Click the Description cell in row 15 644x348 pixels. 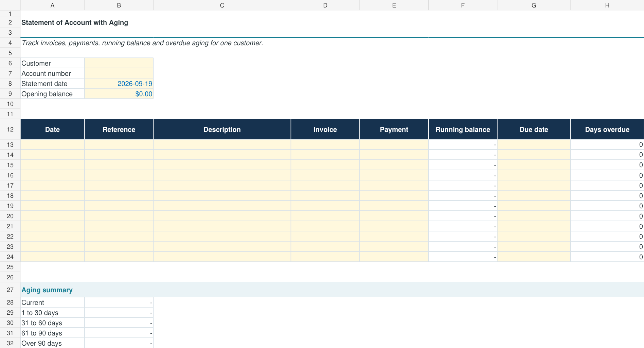click(222, 165)
